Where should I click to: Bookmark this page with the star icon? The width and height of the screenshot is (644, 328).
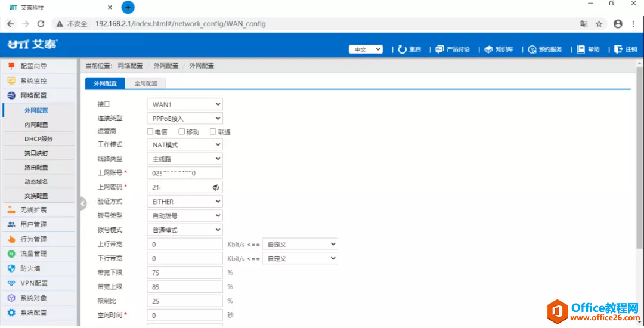pos(599,24)
